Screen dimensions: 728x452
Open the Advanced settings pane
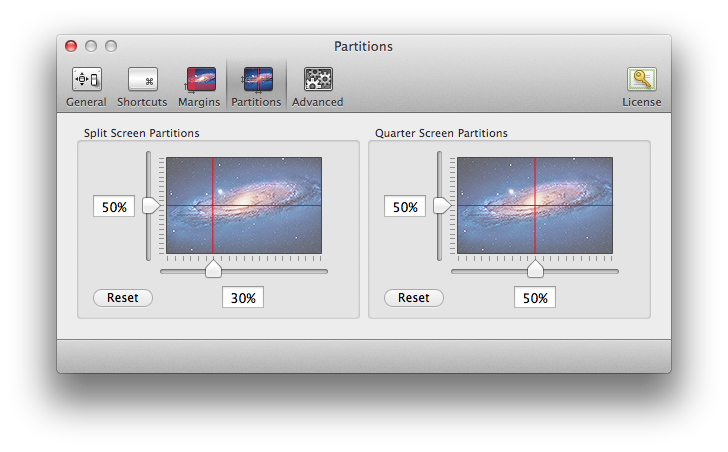click(x=317, y=86)
